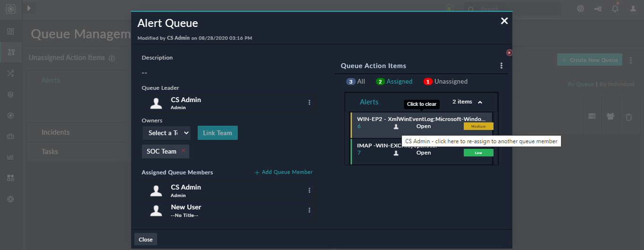
Task: Open Queue Action Items options menu
Action: pos(502,66)
